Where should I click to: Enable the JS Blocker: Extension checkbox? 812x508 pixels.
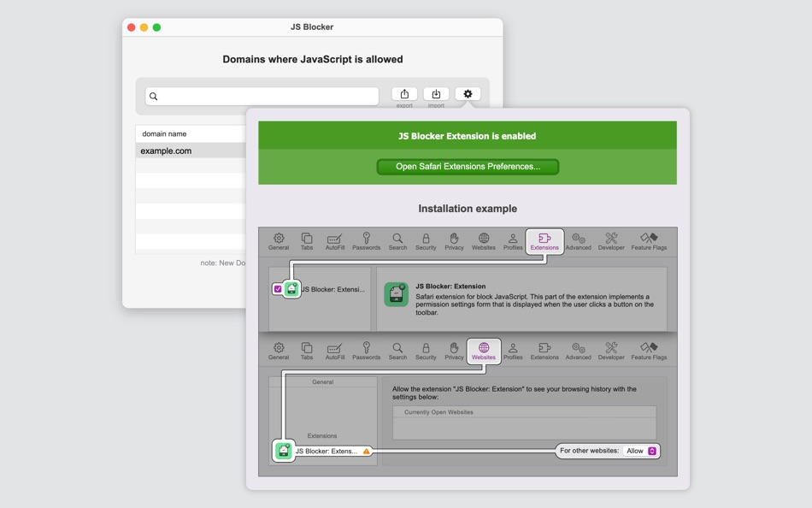[x=278, y=289]
